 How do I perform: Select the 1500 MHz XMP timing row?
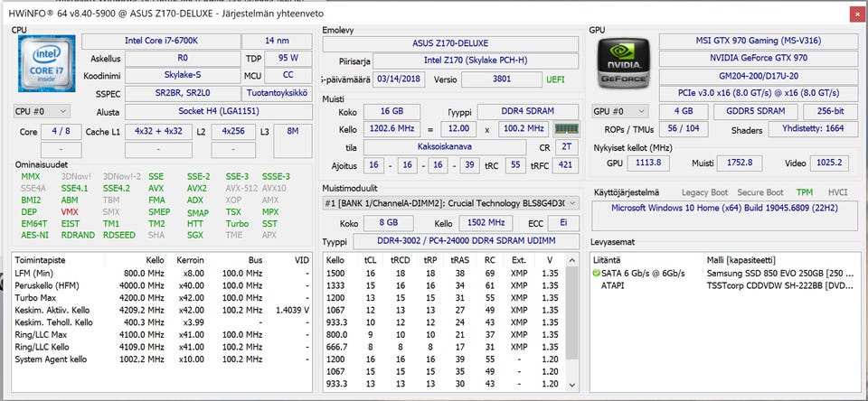(x=445, y=274)
